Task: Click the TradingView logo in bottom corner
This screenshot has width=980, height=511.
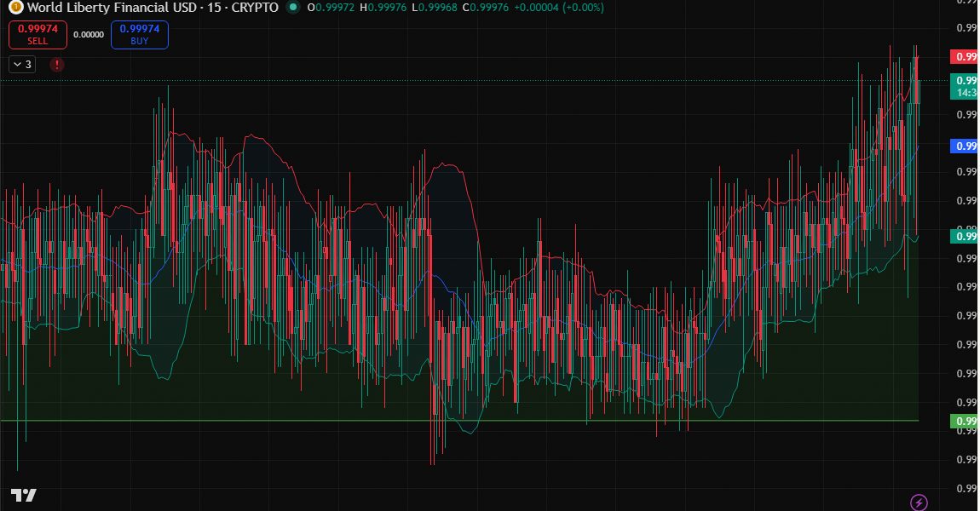Action: 23,496
